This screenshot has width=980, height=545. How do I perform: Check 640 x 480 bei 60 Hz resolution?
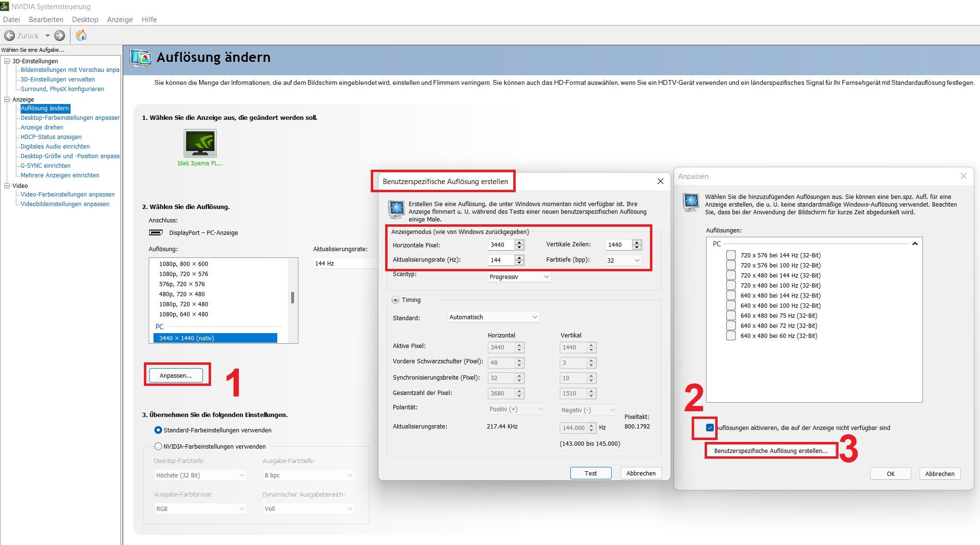click(x=731, y=336)
